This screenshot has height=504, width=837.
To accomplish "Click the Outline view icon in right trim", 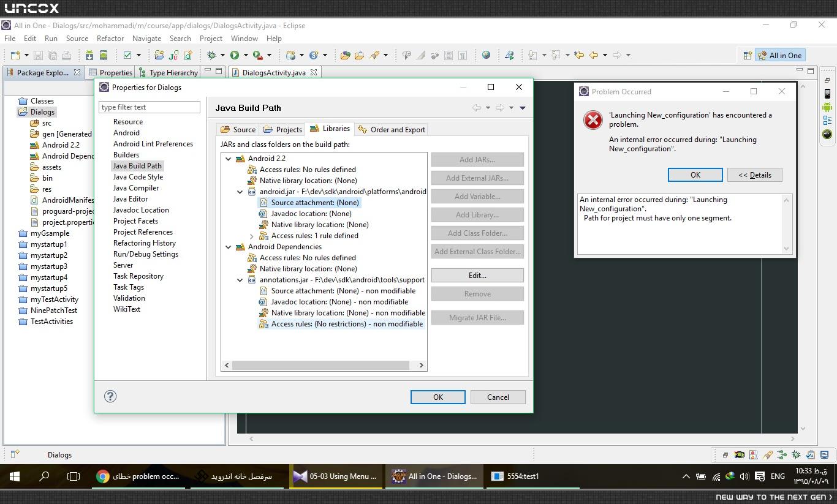I will click(827, 121).
